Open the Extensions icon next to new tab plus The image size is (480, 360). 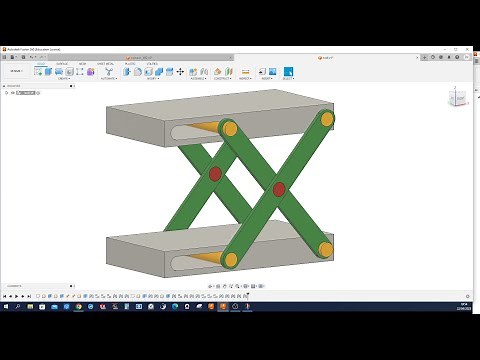tap(433, 57)
